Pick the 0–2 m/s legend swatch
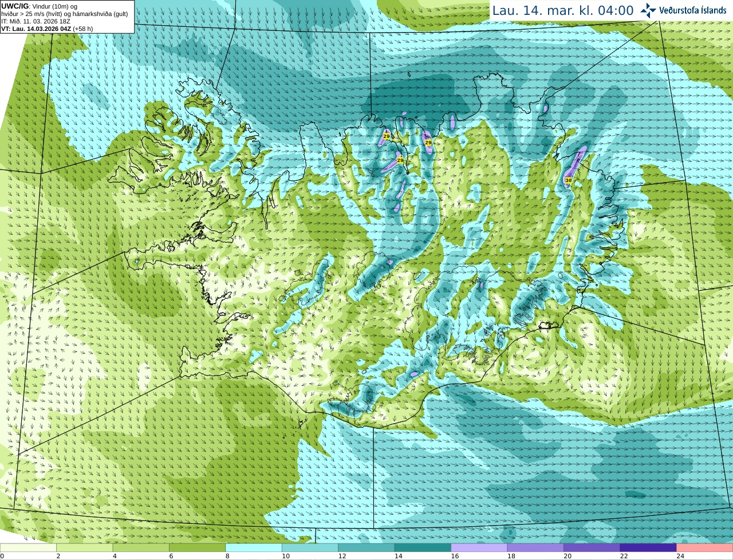 point(28,547)
